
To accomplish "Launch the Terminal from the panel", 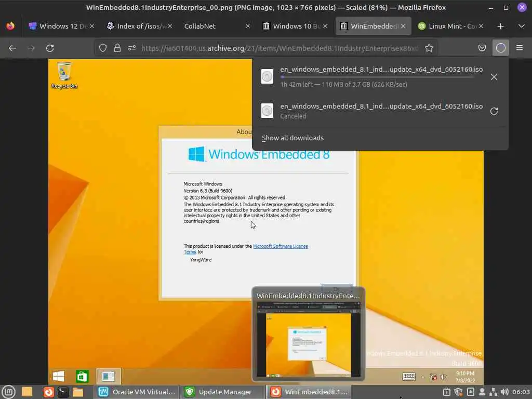I will click(x=63, y=392).
